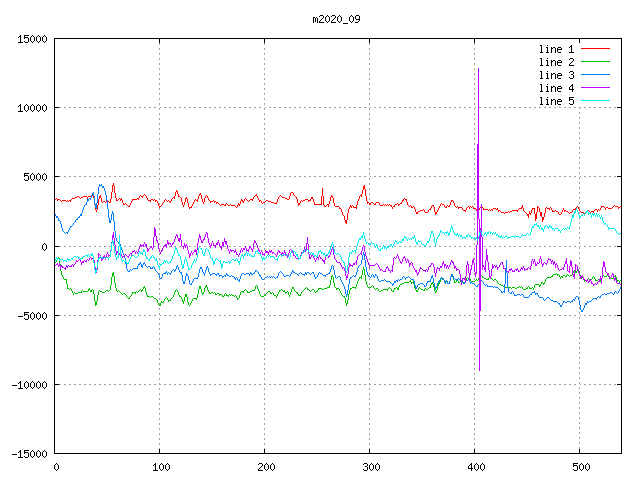Click the chart title m2020_09
The width and height of the screenshot is (640, 480).
click(335, 19)
